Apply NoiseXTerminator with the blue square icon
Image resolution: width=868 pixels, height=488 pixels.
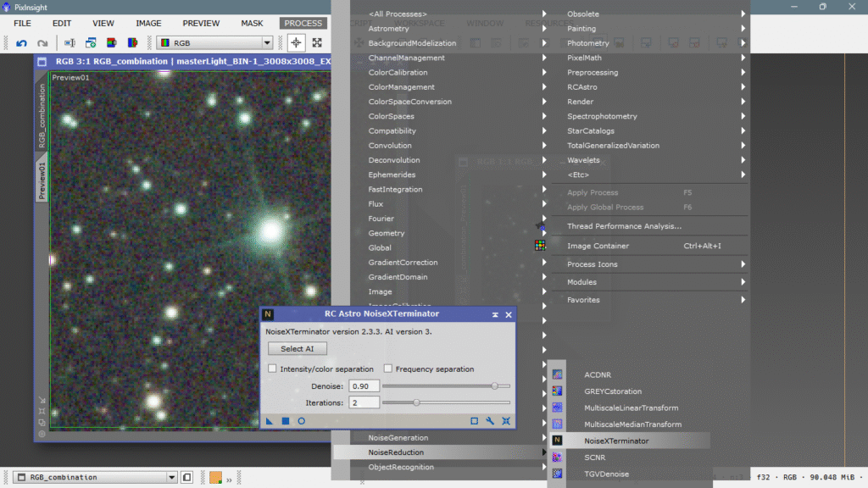point(286,421)
